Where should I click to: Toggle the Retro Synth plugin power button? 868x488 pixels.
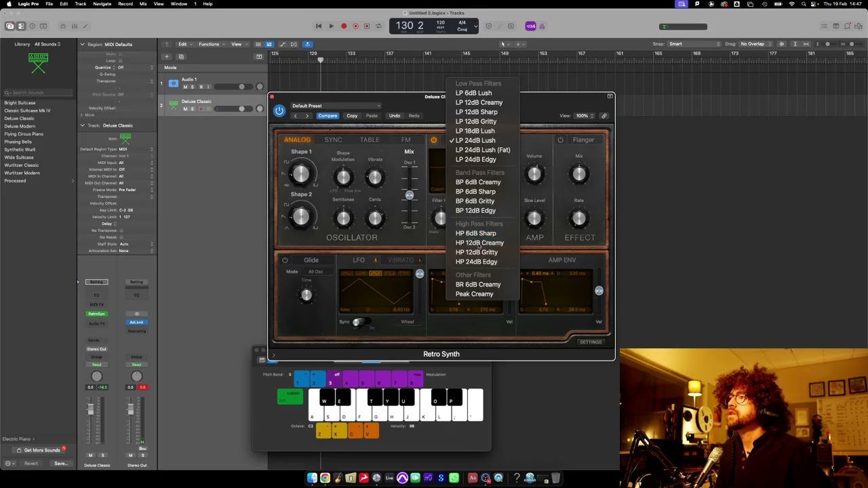279,110
